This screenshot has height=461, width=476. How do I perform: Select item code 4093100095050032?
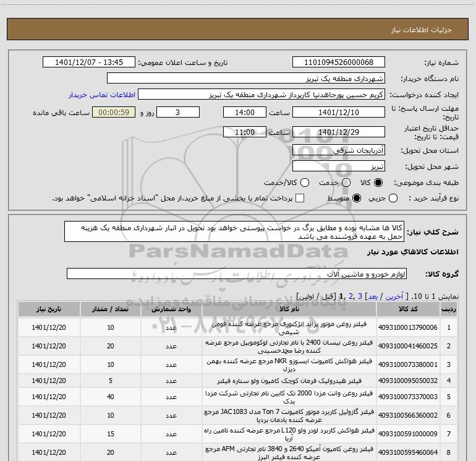(x=408, y=381)
